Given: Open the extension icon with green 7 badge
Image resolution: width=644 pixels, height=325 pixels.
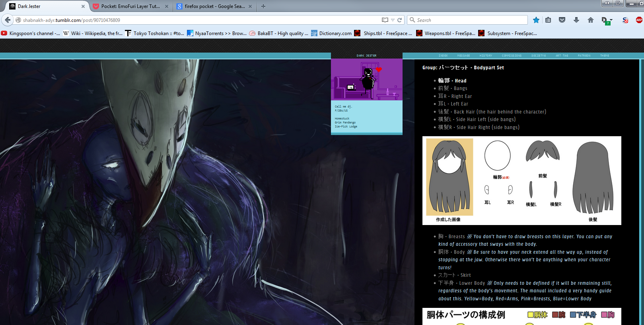Looking at the screenshot, I should [606, 21].
